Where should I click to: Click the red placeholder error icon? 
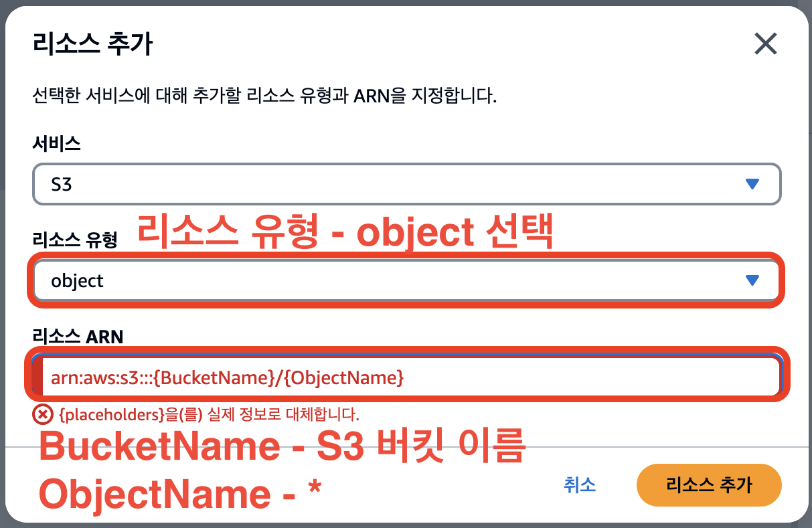(42, 415)
